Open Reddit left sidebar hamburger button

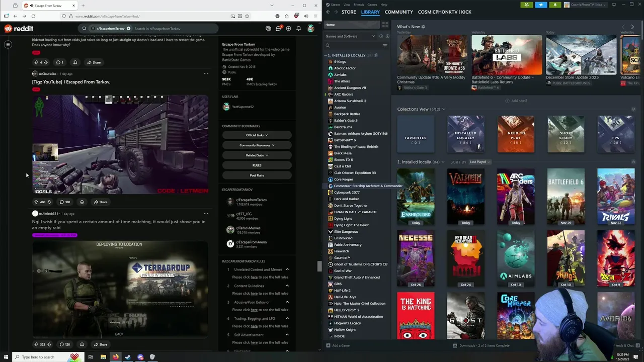pyautogui.click(x=8, y=45)
